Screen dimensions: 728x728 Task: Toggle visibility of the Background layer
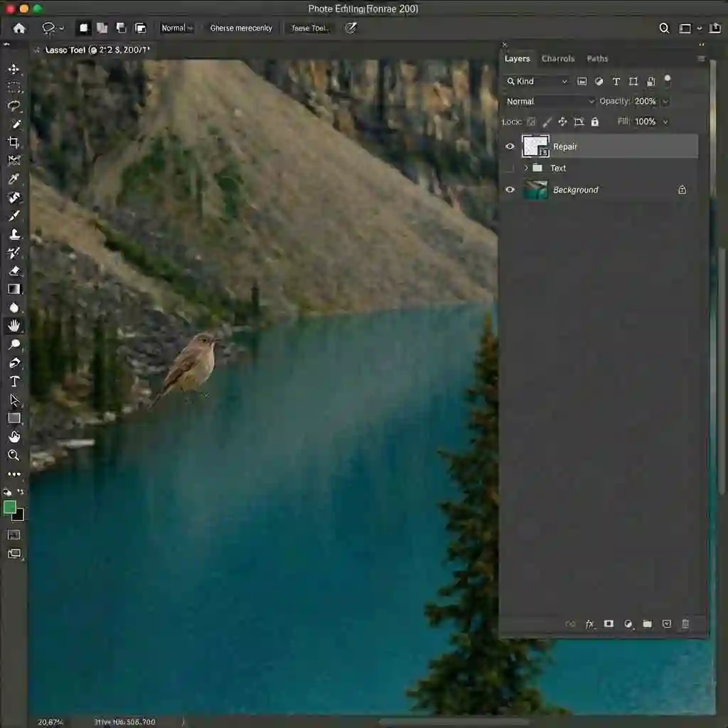510,190
